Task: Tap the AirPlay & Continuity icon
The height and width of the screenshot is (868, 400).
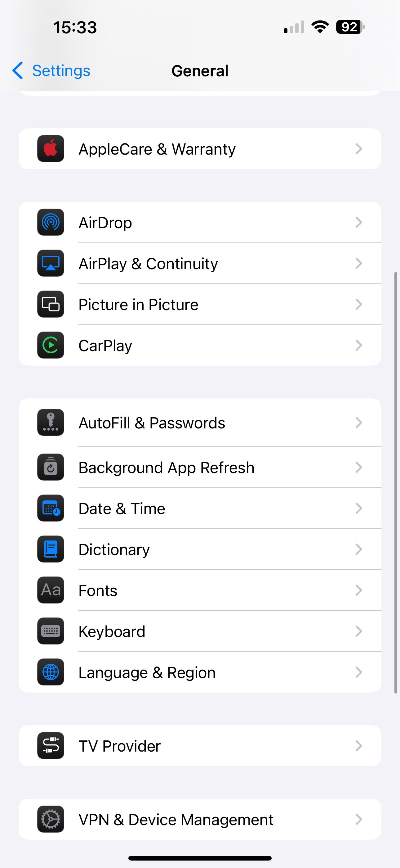Action: click(x=51, y=263)
